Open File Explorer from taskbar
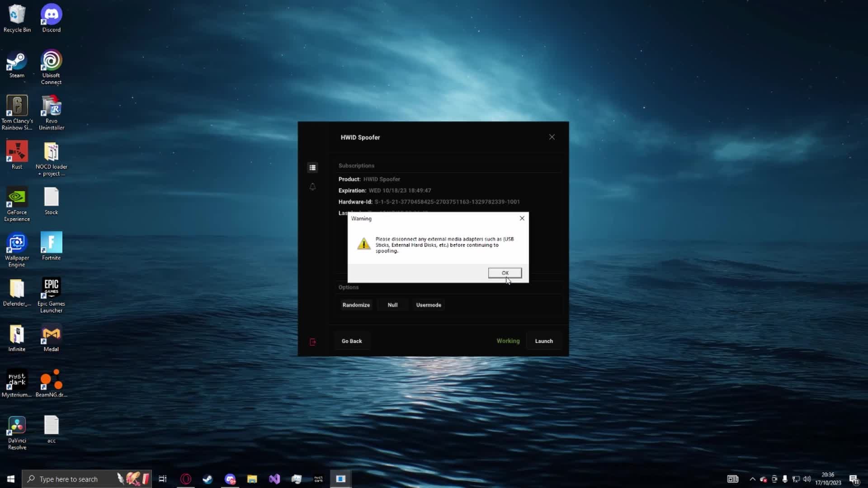 click(x=252, y=479)
